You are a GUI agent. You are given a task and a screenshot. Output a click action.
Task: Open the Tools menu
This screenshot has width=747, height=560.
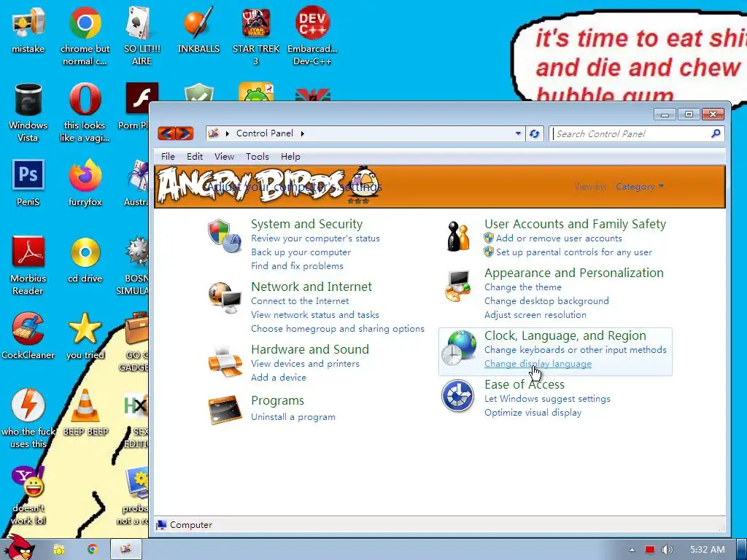[x=258, y=157]
